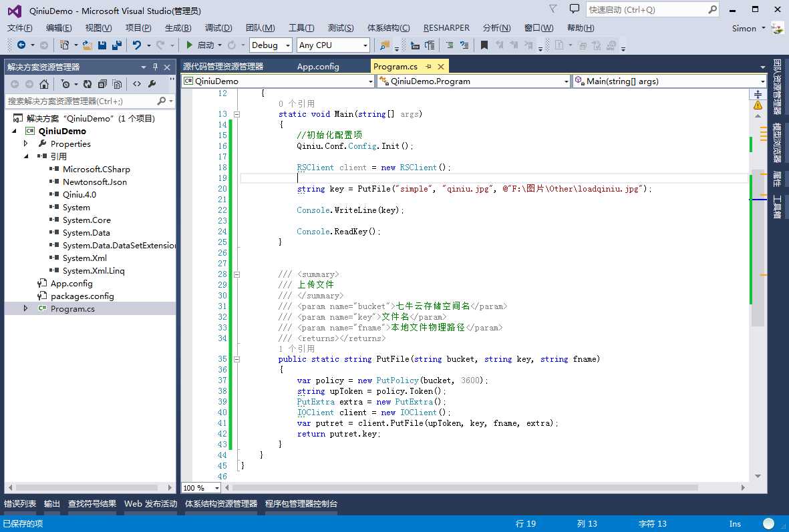Click the notifications filter flag icon
The image size is (789, 532).
point(553,9)
